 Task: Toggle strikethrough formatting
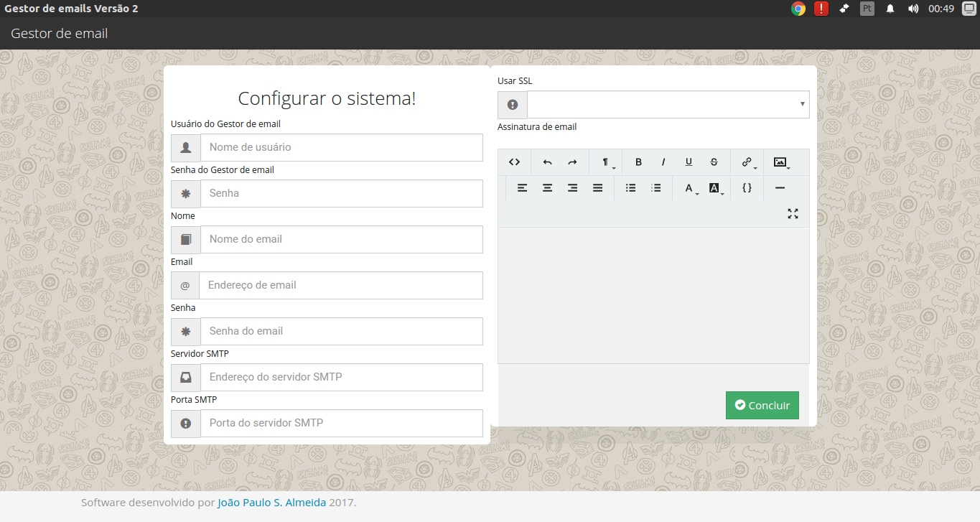pos(714,162)
